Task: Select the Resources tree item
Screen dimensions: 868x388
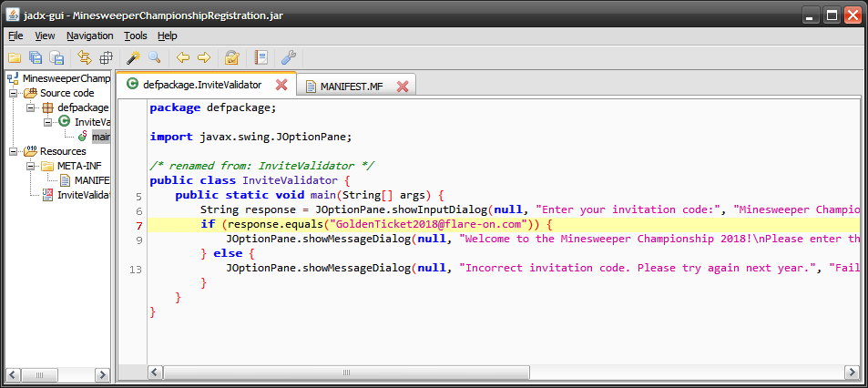Action: coord(63,151)
